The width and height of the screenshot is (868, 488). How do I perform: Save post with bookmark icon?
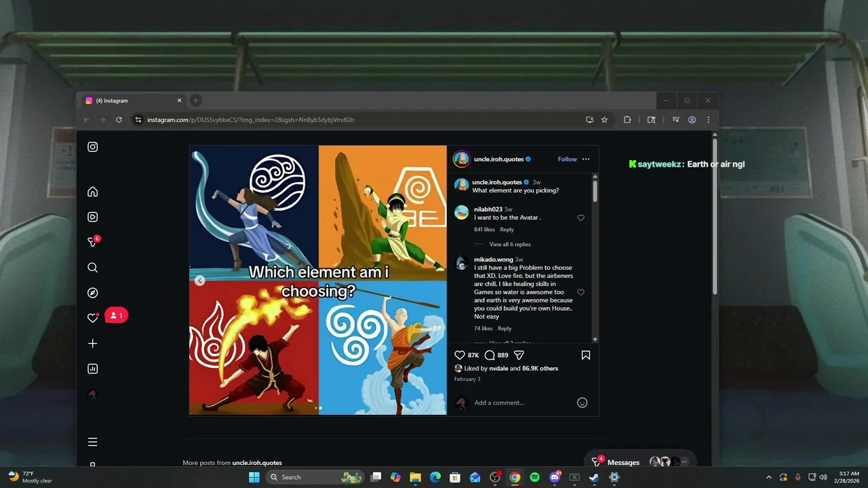[586, 355]
